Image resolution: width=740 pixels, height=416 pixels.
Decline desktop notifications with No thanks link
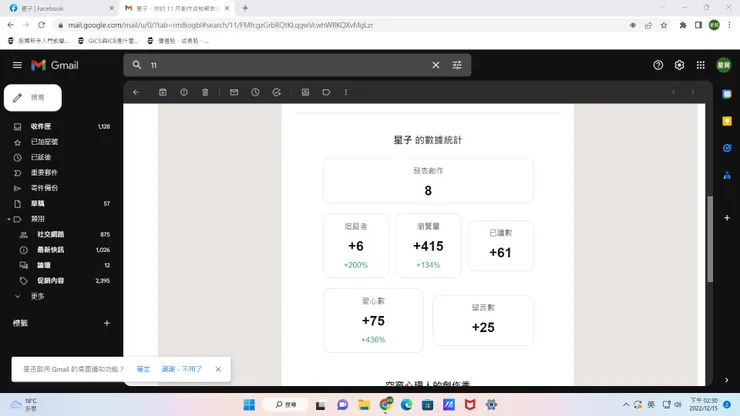point(182,369)
